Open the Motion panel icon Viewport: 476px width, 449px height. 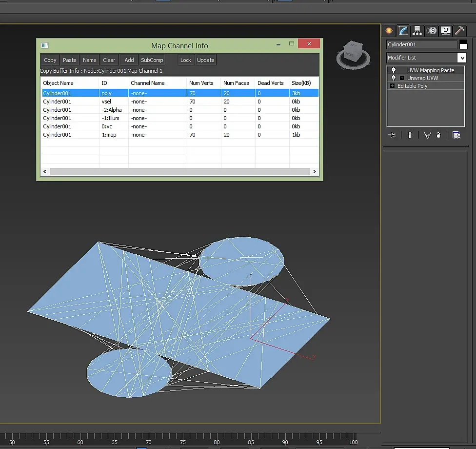pos(432,31)
